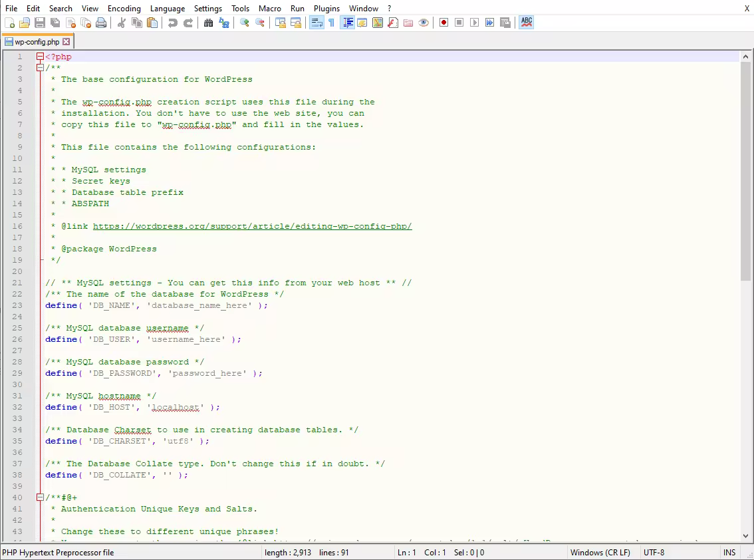Screen dimensions: 754x560
Task: Open the Edit menu
Action: (x=33, y=8)
